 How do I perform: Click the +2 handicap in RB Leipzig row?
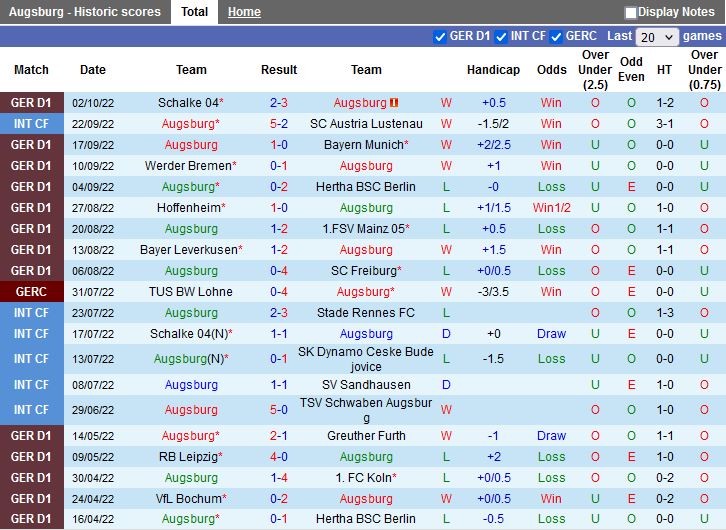coord(494,457)
